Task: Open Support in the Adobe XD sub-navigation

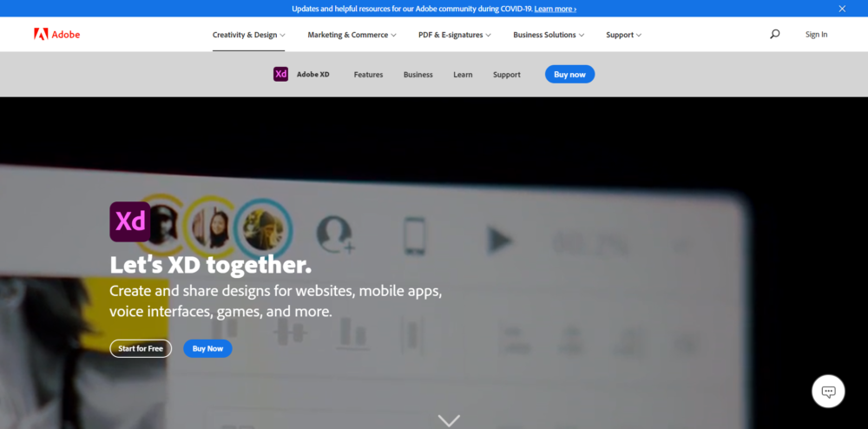Action: coord(507,75)
